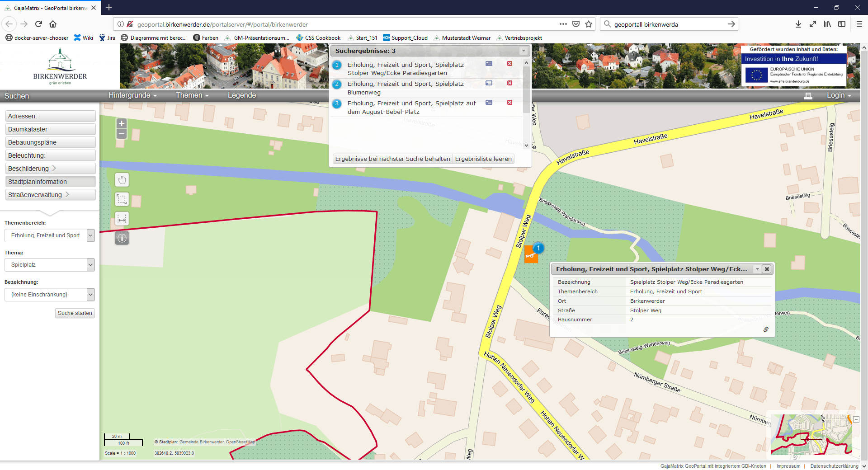Open the Legende menu item

pos(241,95)
